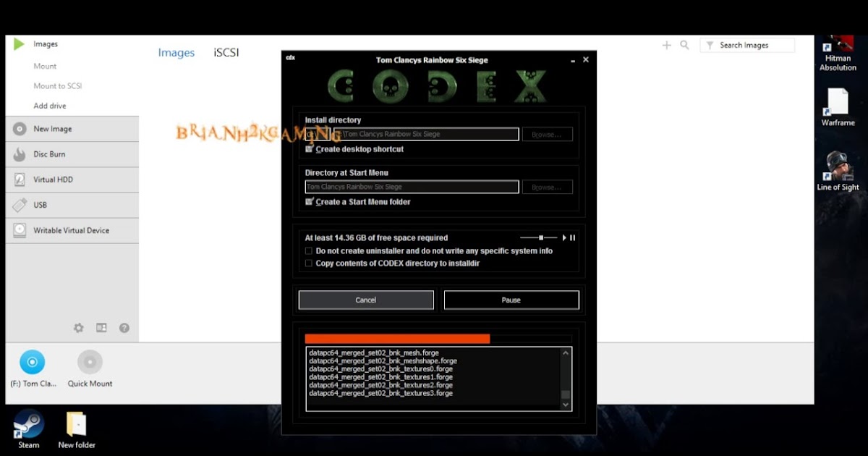Viewport: 868px width, 456px height.
Task: Click Browse next to Install directory
Action: [x=547, y=134]
